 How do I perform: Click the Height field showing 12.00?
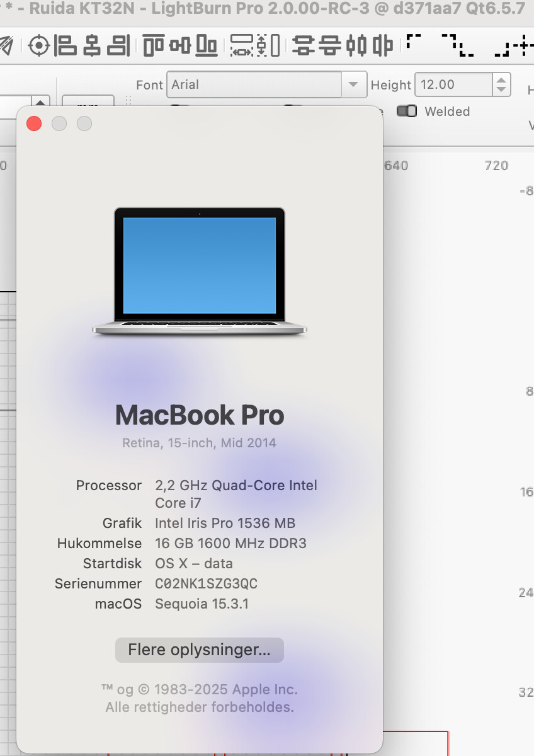453,84
